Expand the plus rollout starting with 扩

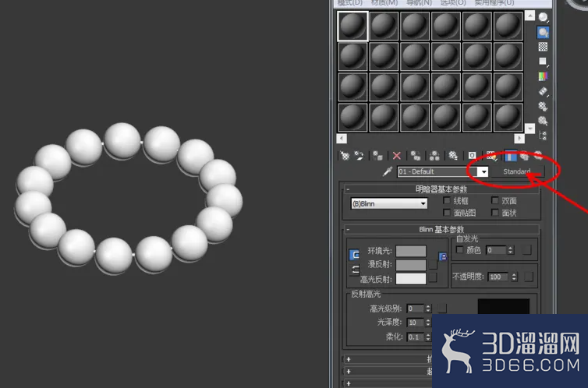(x=349, y=359)
